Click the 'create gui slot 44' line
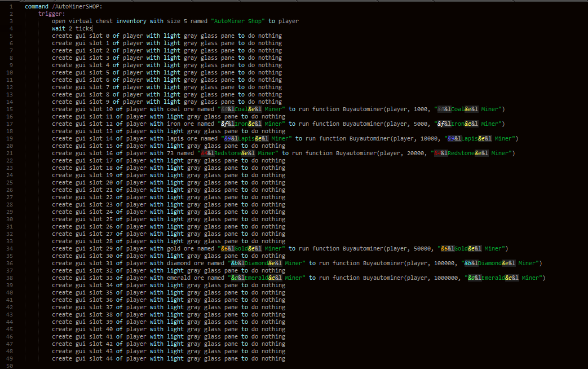Image resolution: width=588 pixels, height=369 pixels. pos(169,358)
